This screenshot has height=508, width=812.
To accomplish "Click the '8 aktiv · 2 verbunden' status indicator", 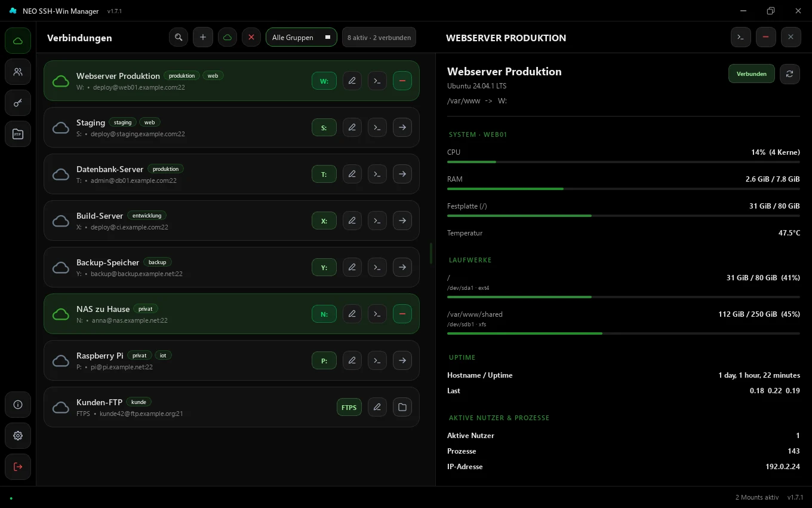I will [x=379, y=37].
